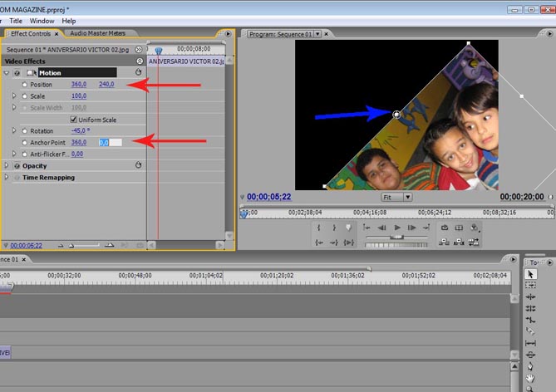Uncheck the Uniform Scale checkbox
The height and width of the screenshot is (392, 556).
[73, 120]
